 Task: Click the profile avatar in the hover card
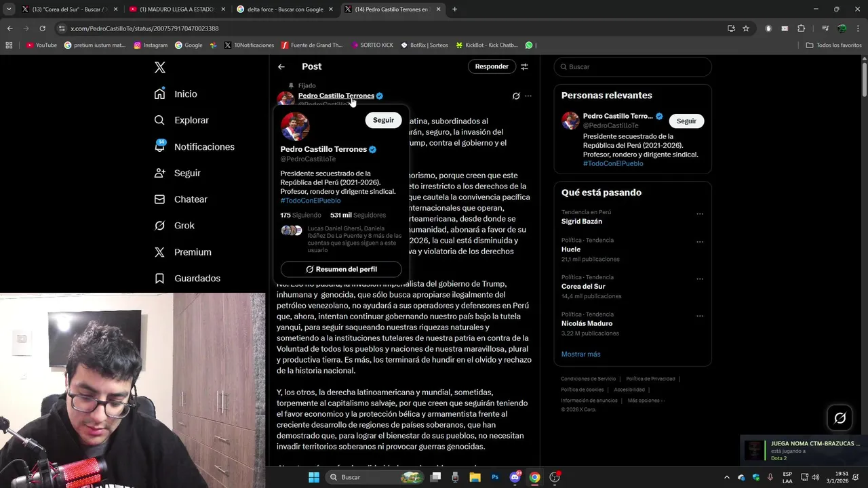[x=295, y=127]
